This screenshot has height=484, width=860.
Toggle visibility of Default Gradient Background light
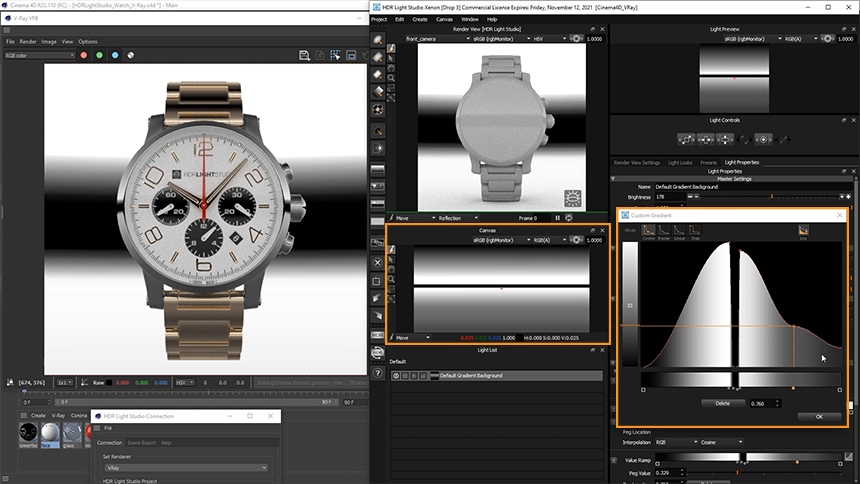396,376
